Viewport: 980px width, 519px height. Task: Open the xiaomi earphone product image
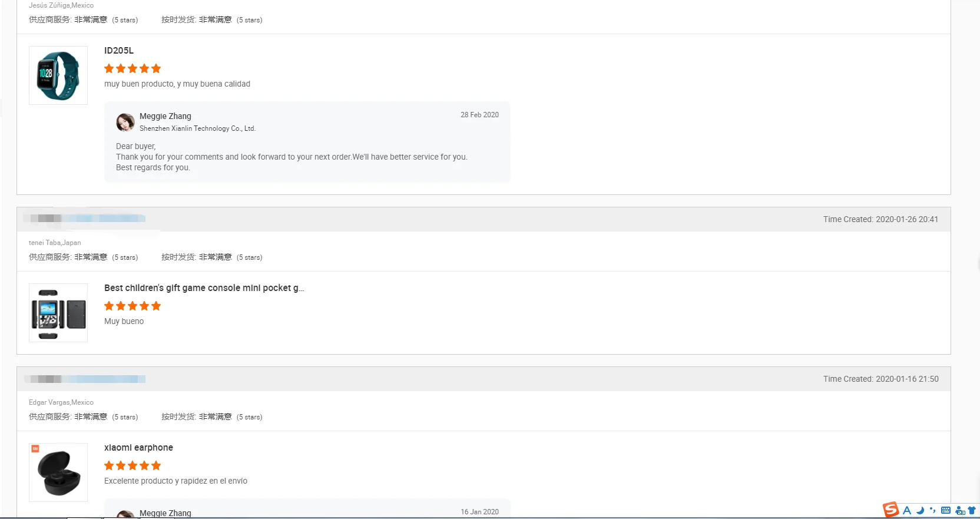[58, 472]
